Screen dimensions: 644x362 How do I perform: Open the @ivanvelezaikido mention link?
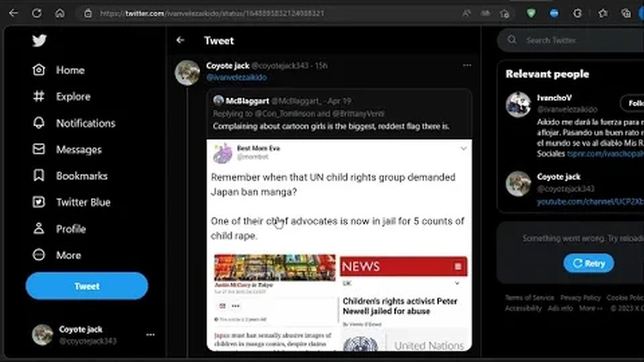236,77
